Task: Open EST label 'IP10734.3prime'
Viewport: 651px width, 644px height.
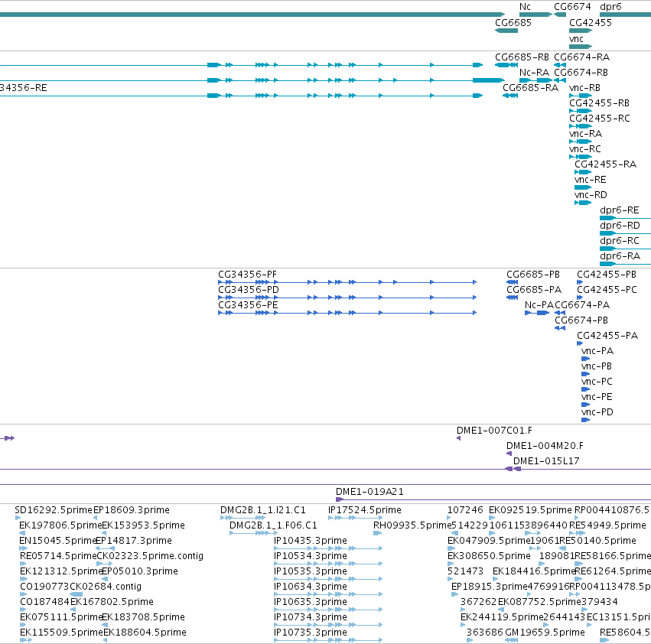Action: [x=311, y=617]
